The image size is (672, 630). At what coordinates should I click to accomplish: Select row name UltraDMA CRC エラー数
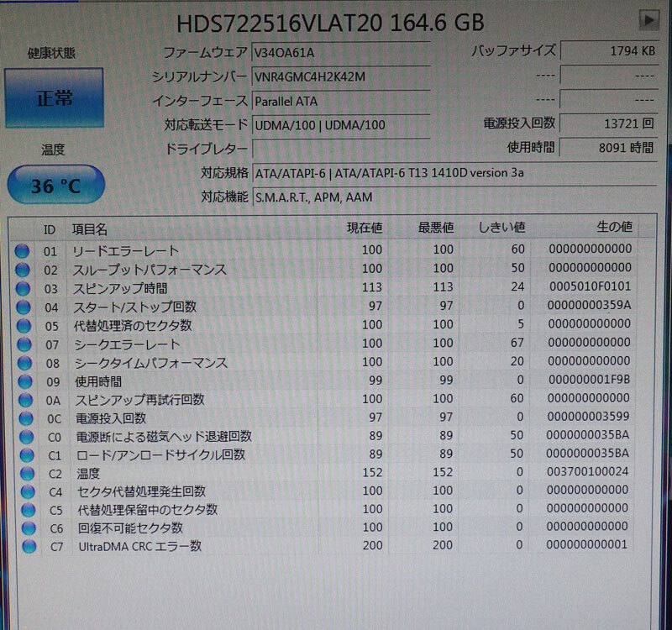coord(139,547)
